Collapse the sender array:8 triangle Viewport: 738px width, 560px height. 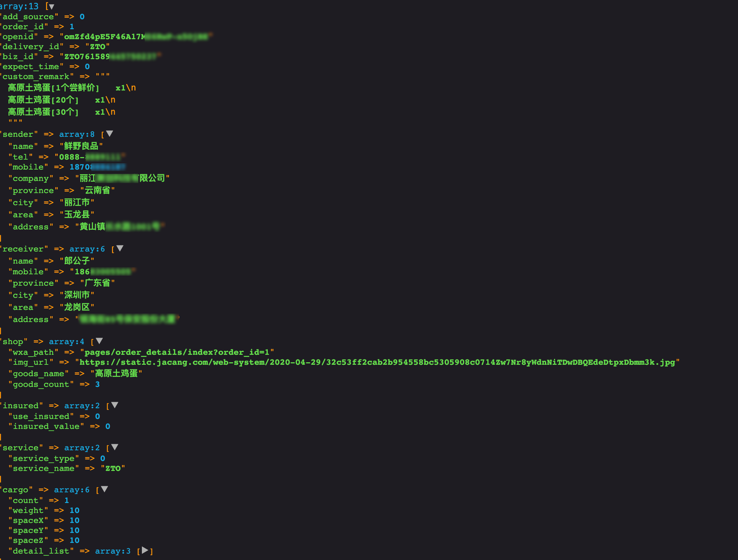[109, 134]
